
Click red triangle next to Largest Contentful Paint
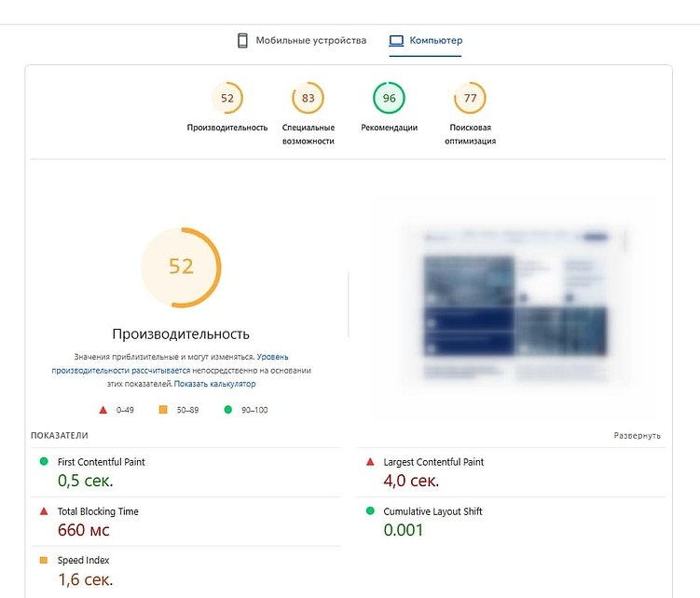click(x=370, y=461)
